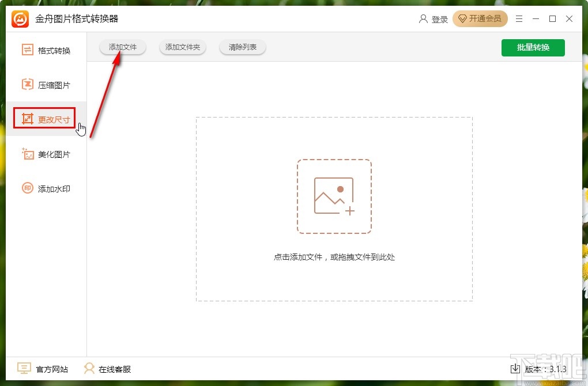This screenshot has height=386, width=588.
Task: Click the 添加文件 (add file) button
Action: [122, 47]
